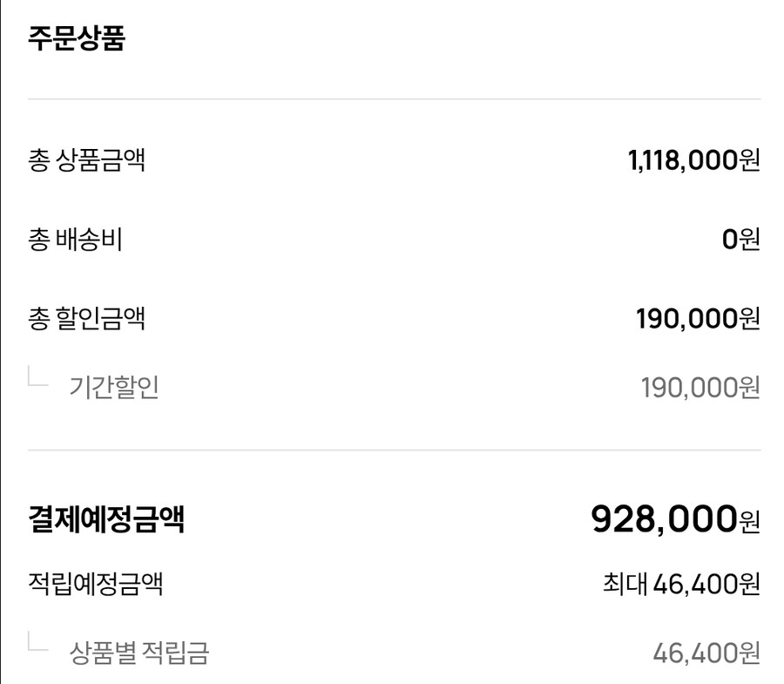Click the 적립예정금액 label
784x684 pixels.
pyautogui.click(x=96, y=584)
